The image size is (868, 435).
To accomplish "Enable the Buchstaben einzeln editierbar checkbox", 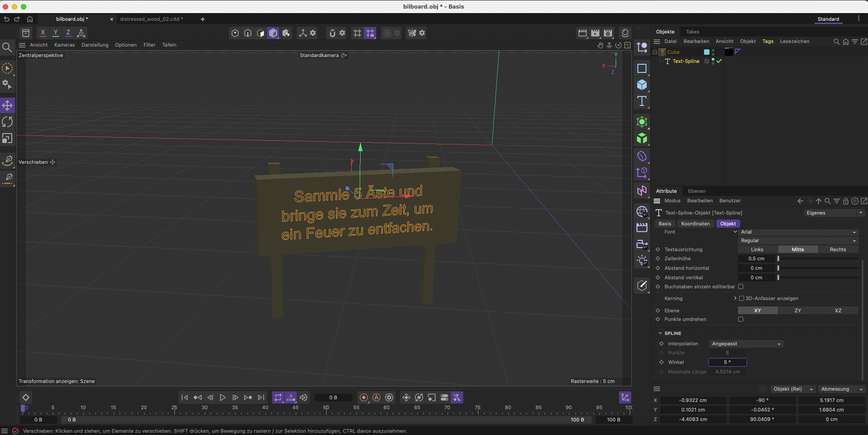I will click(741, 287).
